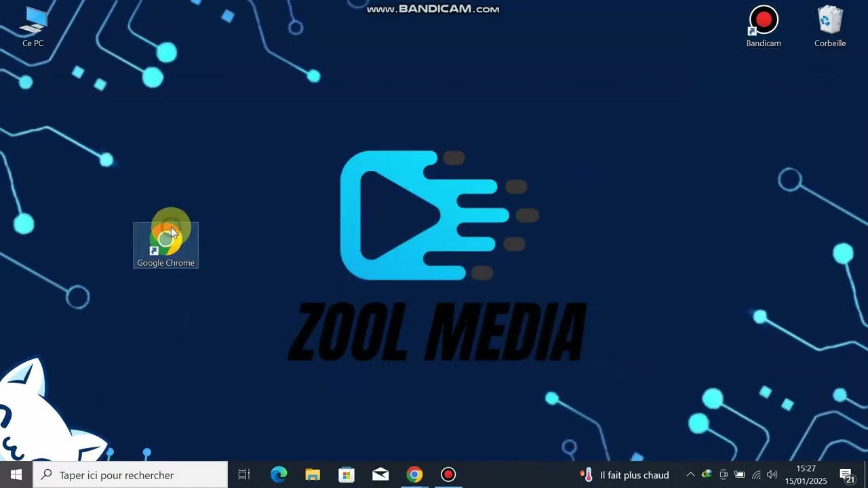Open the notification center with 21 notifications
The height and width of the screenshot is (488, 868).
point(847,474)
